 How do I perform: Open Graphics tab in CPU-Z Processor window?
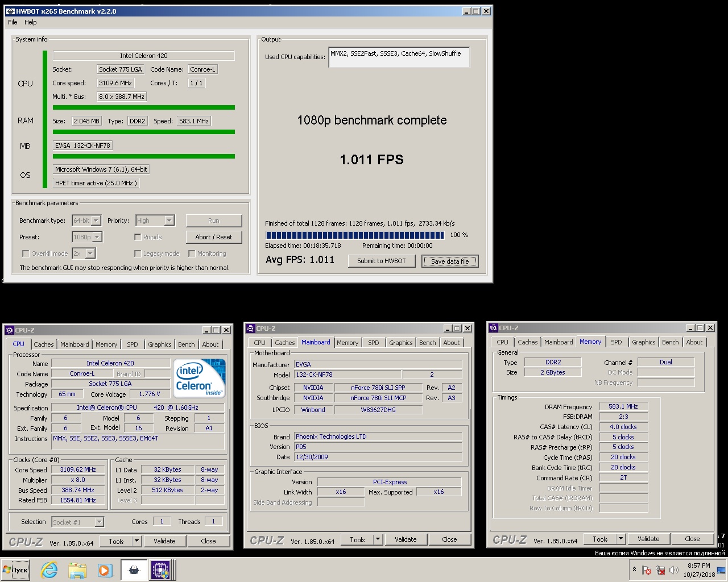pos(160,344)
